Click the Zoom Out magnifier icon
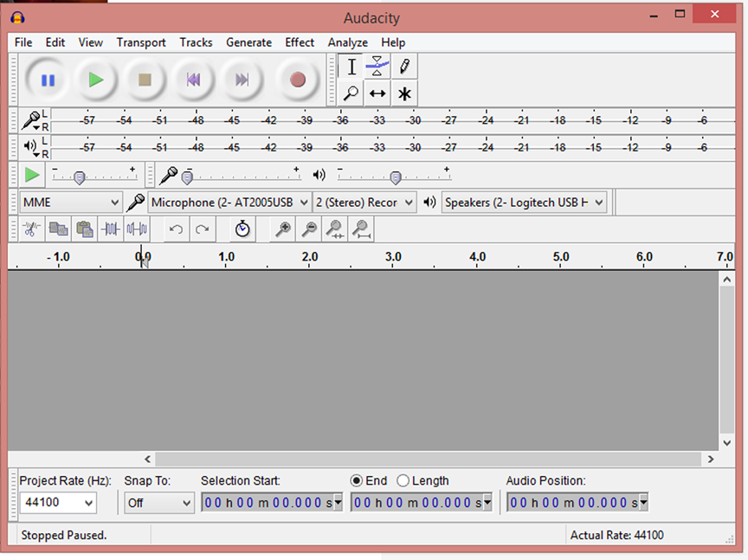 309,229
